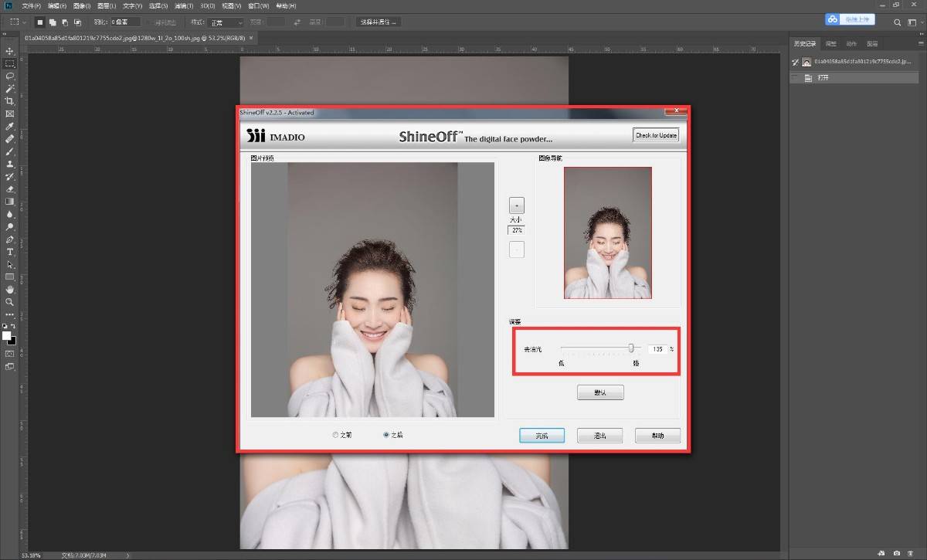Screen dimensions: 927x560
Task: Click the 默认 default button
Action: coord(600,392)
